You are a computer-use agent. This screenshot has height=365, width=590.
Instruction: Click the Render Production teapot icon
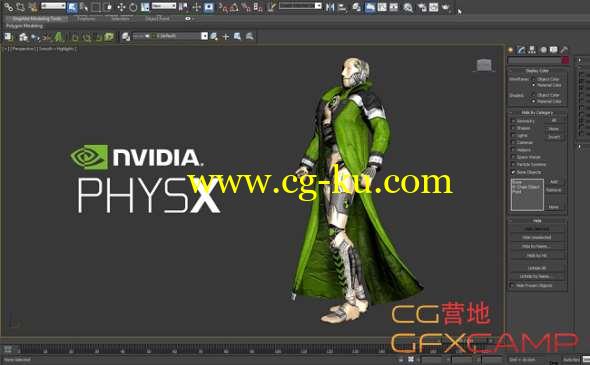click(x=446, y=7)
